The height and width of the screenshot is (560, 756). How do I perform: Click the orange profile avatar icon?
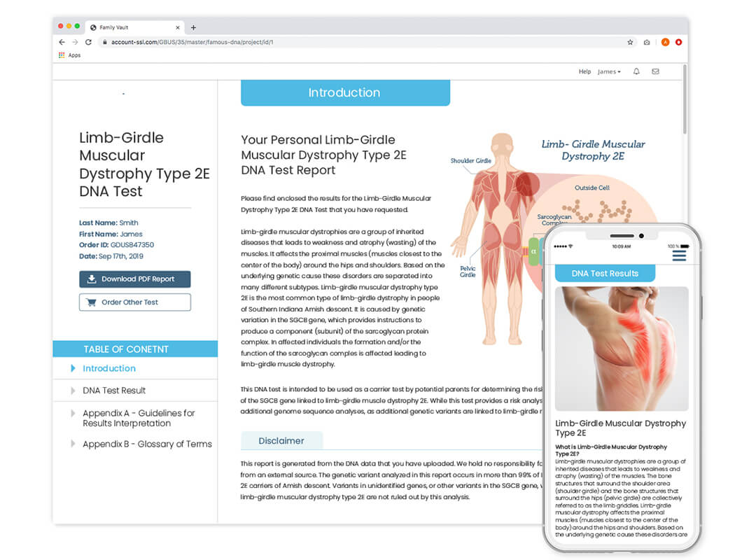click(665, 42)
